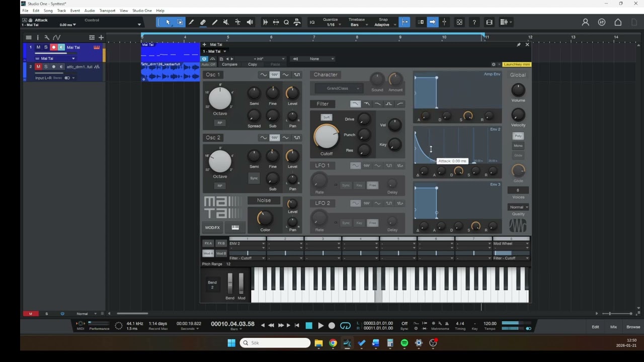The height and width of the screenshot is (362, 644).
Task: Click the Play transport button
Action: point(320,326)
